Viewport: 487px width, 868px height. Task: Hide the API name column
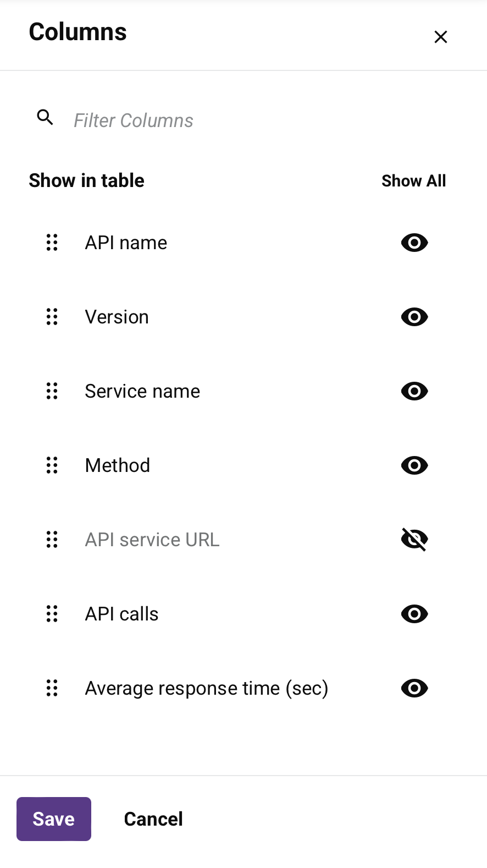(x=414, y=243)
